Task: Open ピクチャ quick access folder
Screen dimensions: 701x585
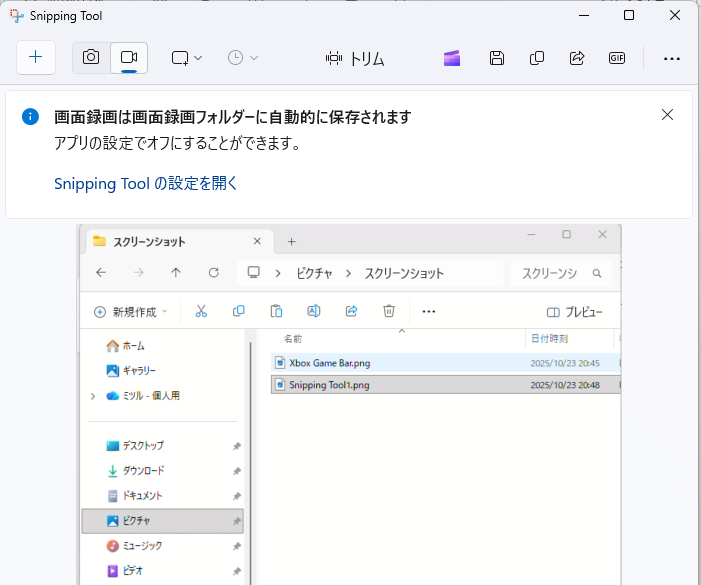Action: pos(163,521)
